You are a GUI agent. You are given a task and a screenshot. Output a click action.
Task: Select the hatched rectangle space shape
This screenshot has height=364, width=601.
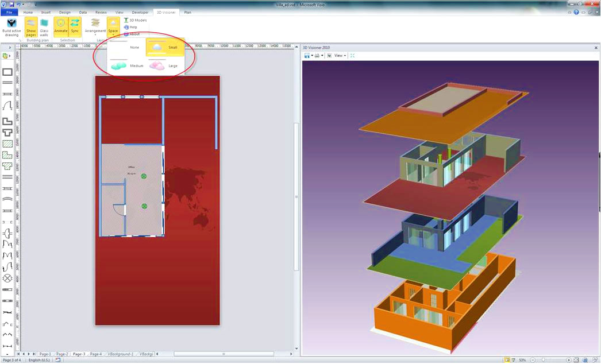[7, 144]
